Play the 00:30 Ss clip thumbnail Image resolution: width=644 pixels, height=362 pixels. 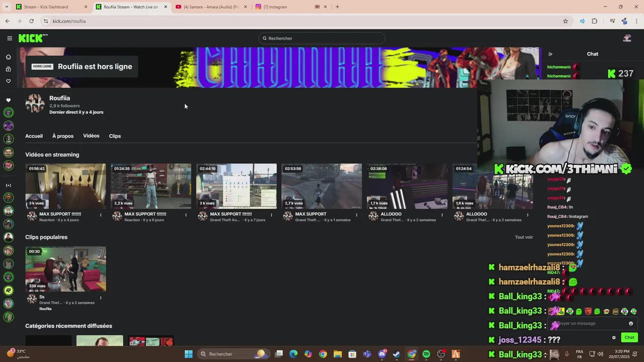pyautogui.click(x=66, y=269)
